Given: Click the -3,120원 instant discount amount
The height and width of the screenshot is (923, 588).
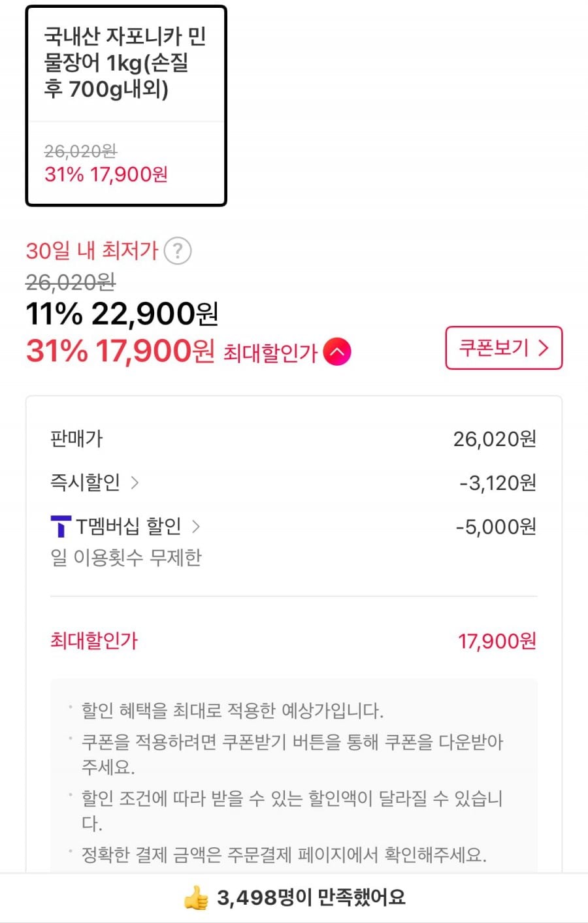Looking at the screenshot, I should 498,483.
